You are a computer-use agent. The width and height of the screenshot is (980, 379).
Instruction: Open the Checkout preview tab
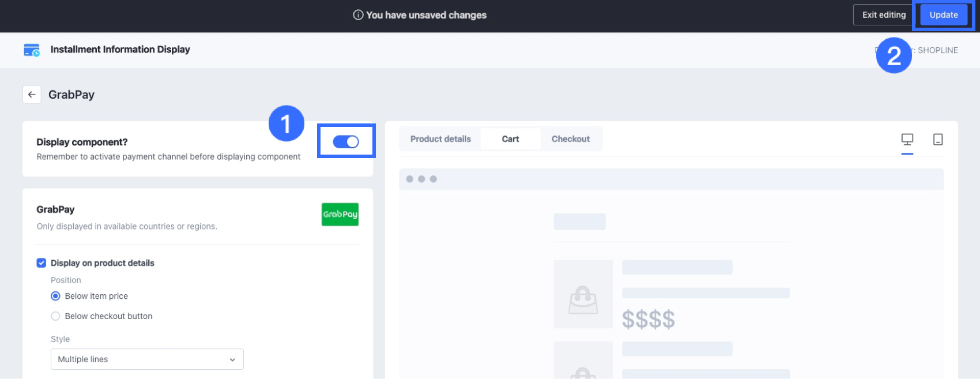point(570,139)
